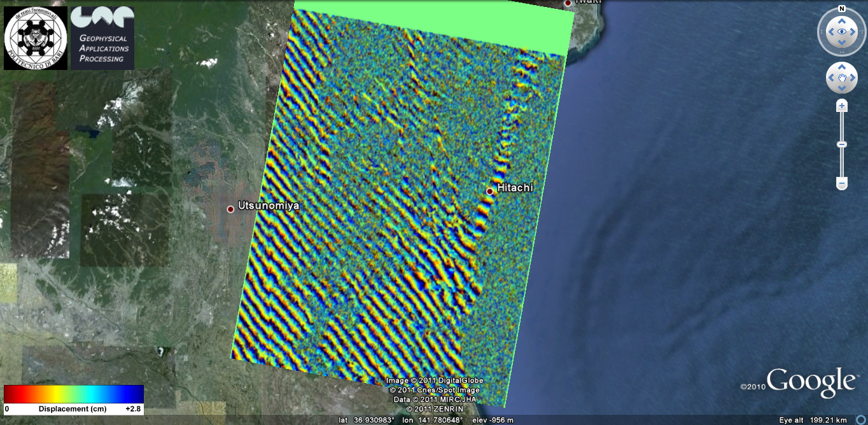Viewport: 868px width, 425px height.
Task: Pan map down with Move joystick arrow
Action: (x=841, y=89)
